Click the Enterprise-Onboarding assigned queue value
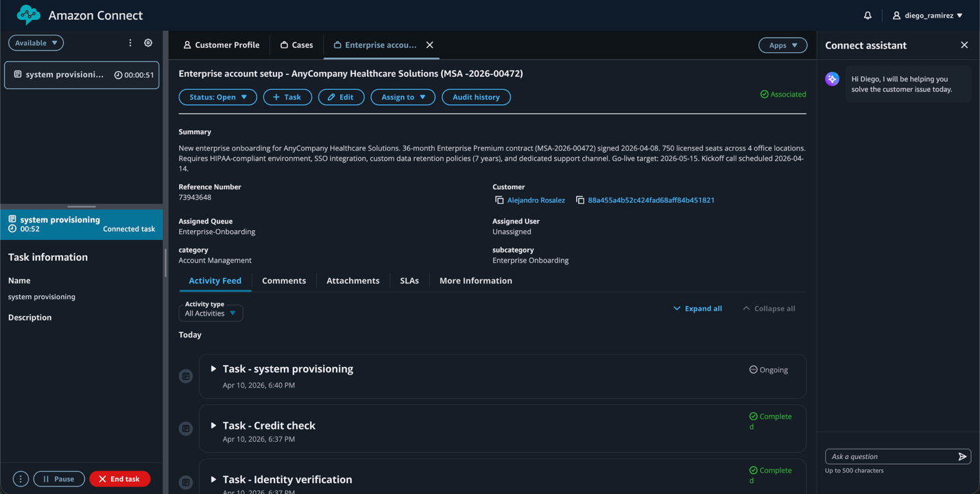This screenshot has height=494, width=980. [x=217, y=232]
